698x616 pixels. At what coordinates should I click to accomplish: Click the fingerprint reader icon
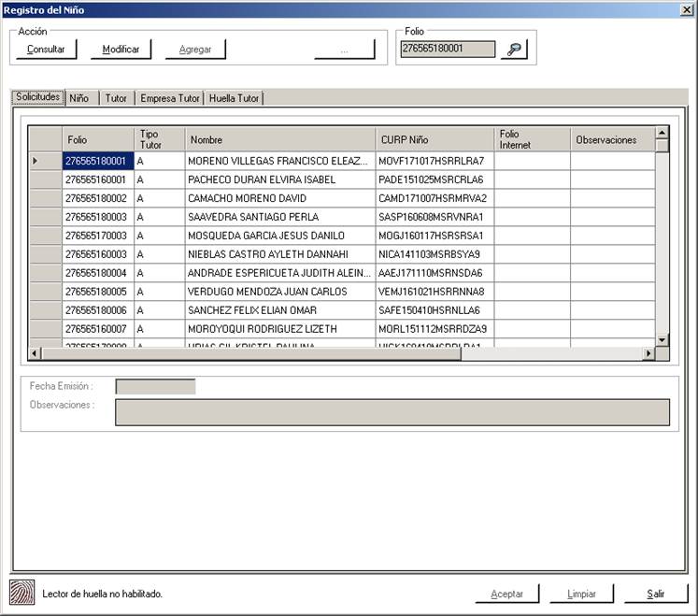[x=21, y=593]
